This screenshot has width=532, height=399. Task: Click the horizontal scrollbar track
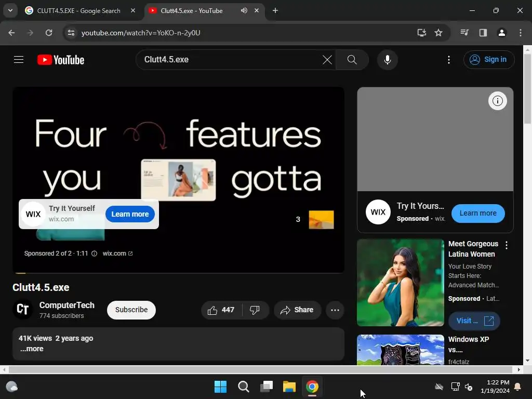(x=261, y=369)
